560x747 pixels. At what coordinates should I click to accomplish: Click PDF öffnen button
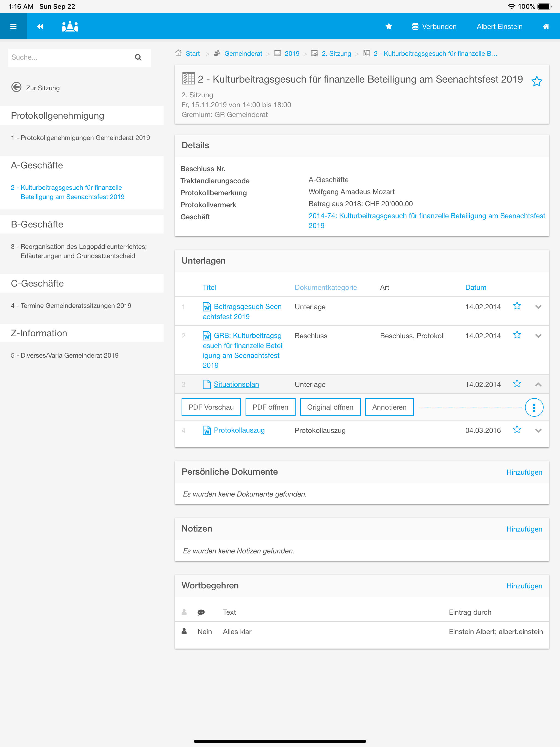(270, 407)
